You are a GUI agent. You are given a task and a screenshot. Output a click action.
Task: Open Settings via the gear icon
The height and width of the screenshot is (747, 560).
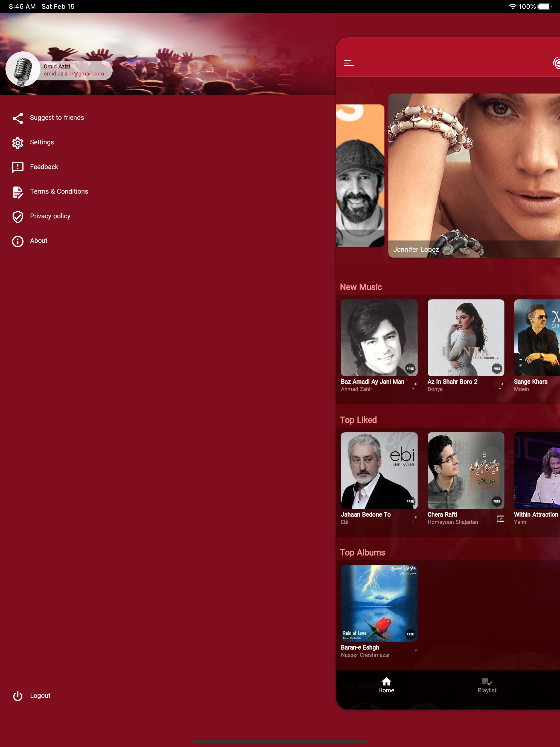coord(17,142)
